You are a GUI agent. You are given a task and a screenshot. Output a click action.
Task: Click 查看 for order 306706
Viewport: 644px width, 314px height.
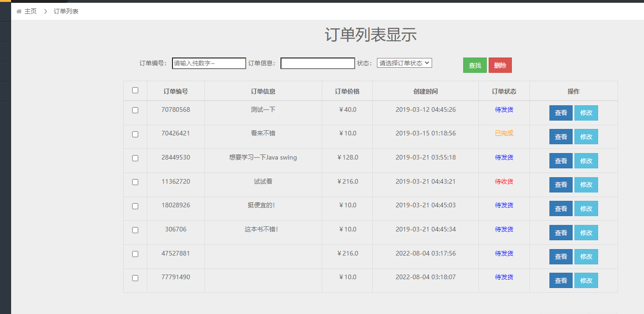click(x=561, y=233)
